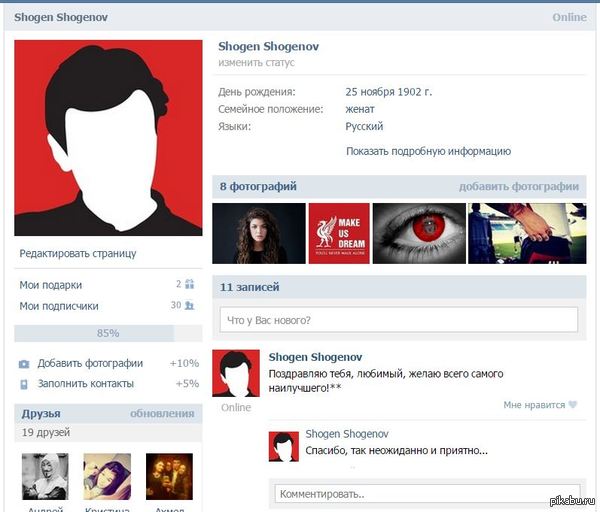Click the phone icon next to Заполнить контакты
The image size is (600, 512).
pos(24,384)
